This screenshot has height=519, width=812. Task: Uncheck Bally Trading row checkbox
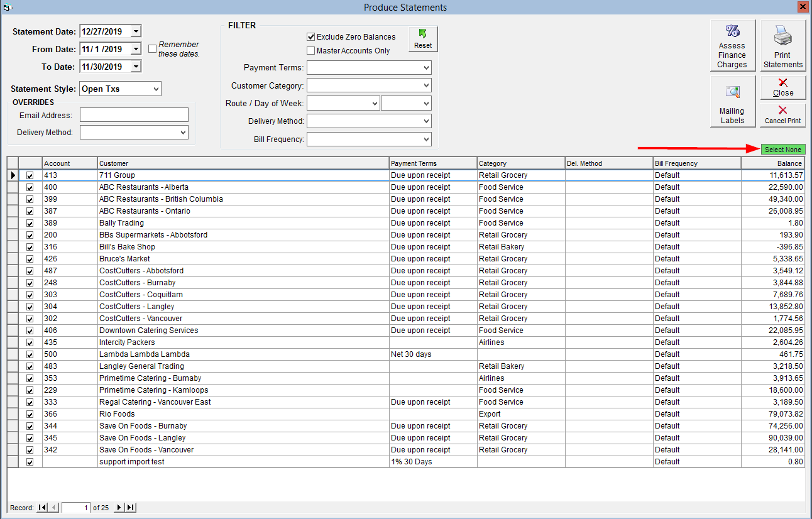(x=30, y=223)
